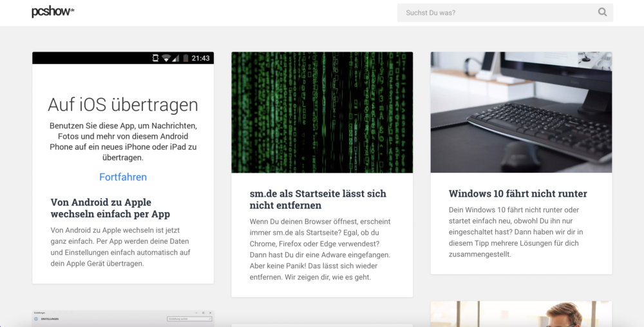644x327 pixels.
Task: Open 'Windows 10 fährt nicht runter' headline
Action: (518, 193)
